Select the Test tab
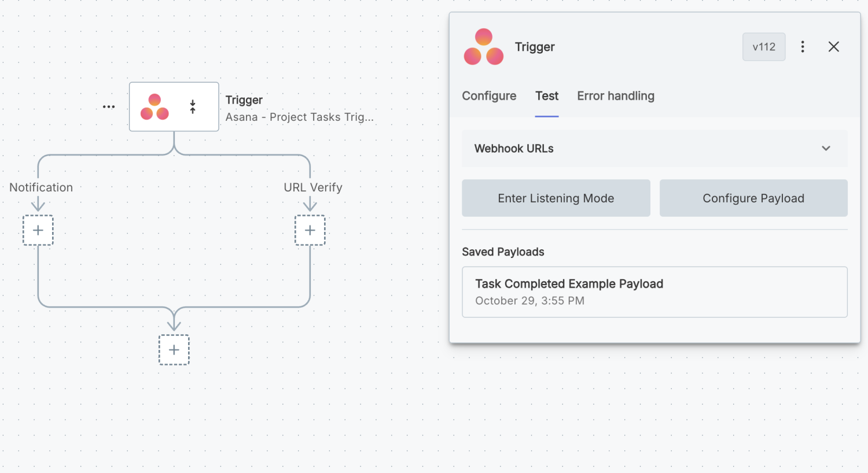This screenshot has width=868, height=473. click(546, 96)
